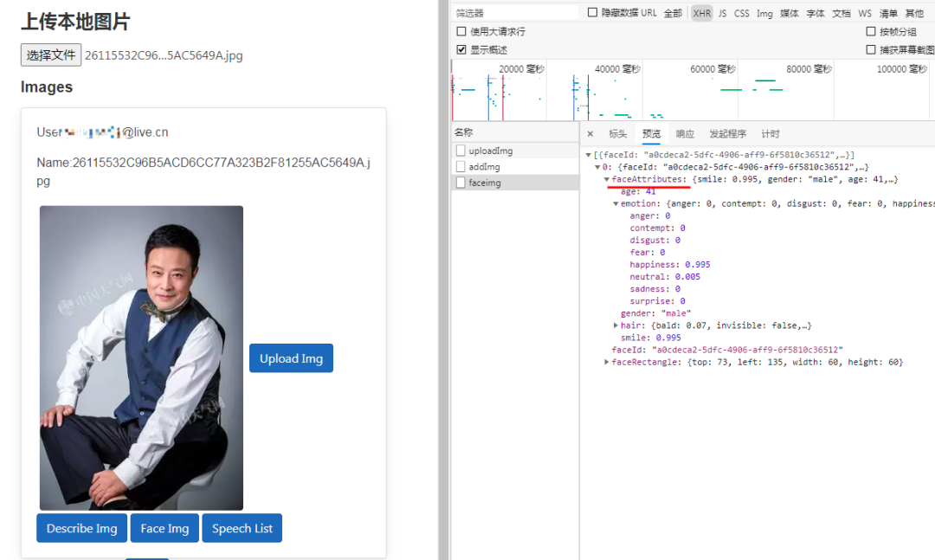935x560 pixels.
Task: Collapse the emotion node
Action: point(616,204)
